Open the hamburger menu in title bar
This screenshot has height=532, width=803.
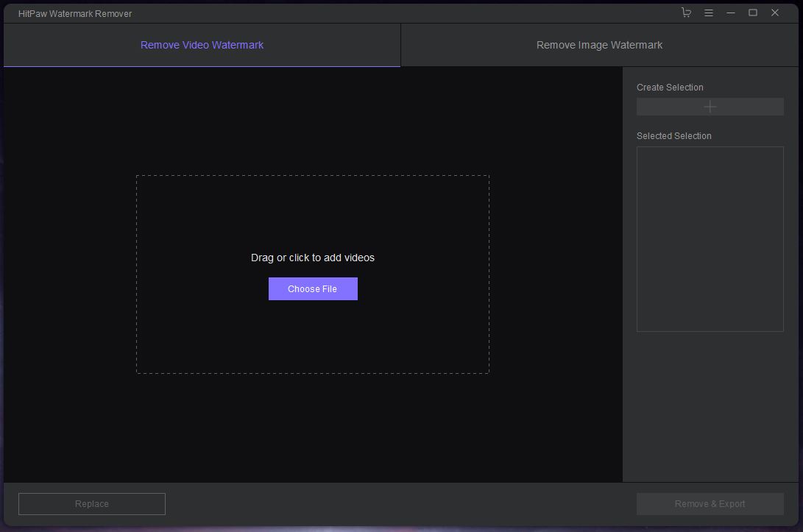(708, 13)
